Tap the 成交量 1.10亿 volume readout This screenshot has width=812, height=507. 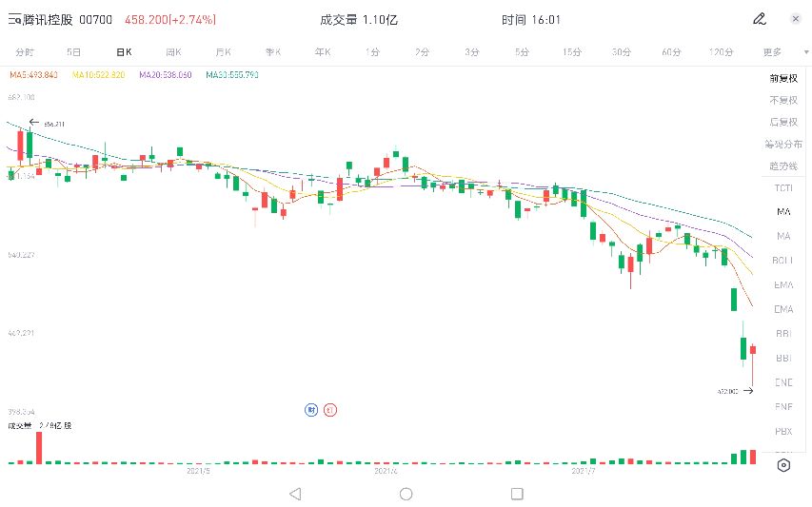coord(359,20)
